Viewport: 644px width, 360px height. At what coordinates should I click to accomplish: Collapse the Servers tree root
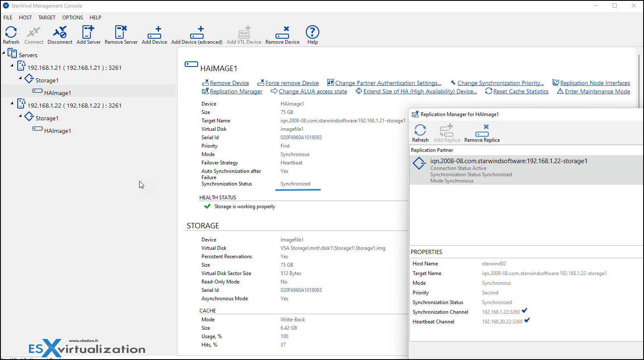pos(4,53)
